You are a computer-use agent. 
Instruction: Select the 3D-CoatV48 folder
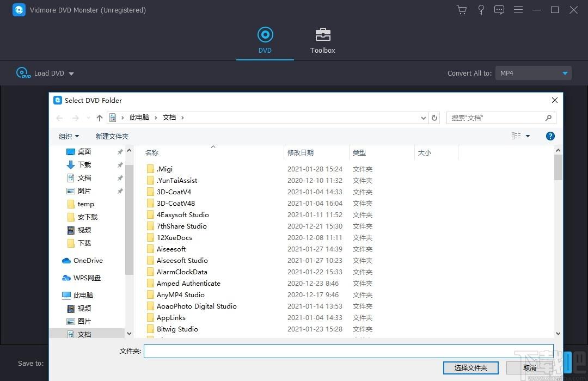coord(175,203)
